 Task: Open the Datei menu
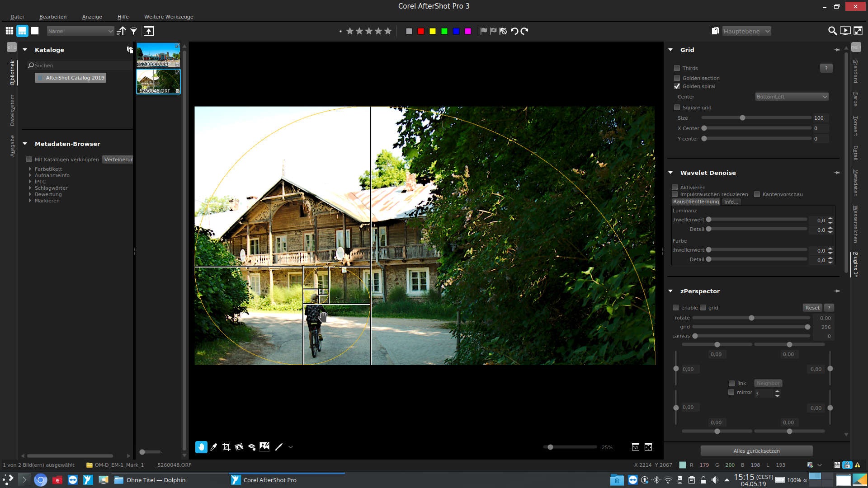pyautogui.click(x=17, y=17)
